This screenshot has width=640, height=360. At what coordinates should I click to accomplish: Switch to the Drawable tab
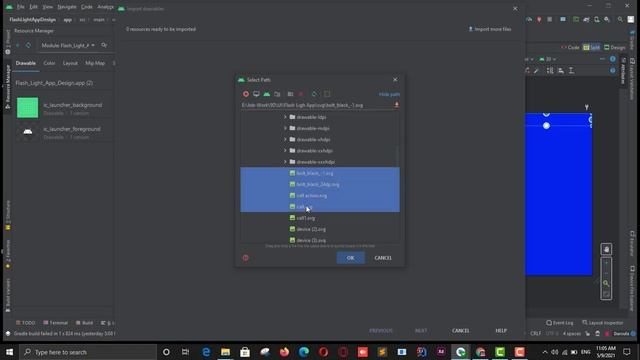[x=26, y=63]
